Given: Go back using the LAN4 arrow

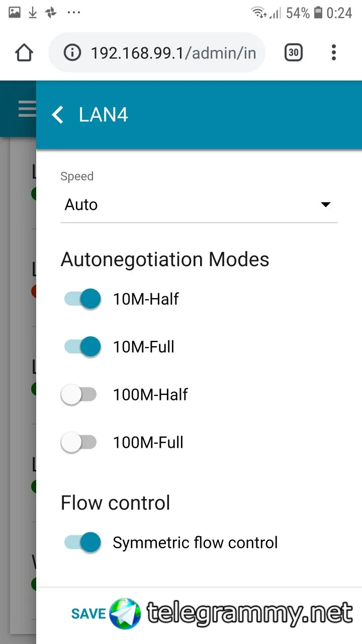Looking at the screenshot, I should coord(57,115).
